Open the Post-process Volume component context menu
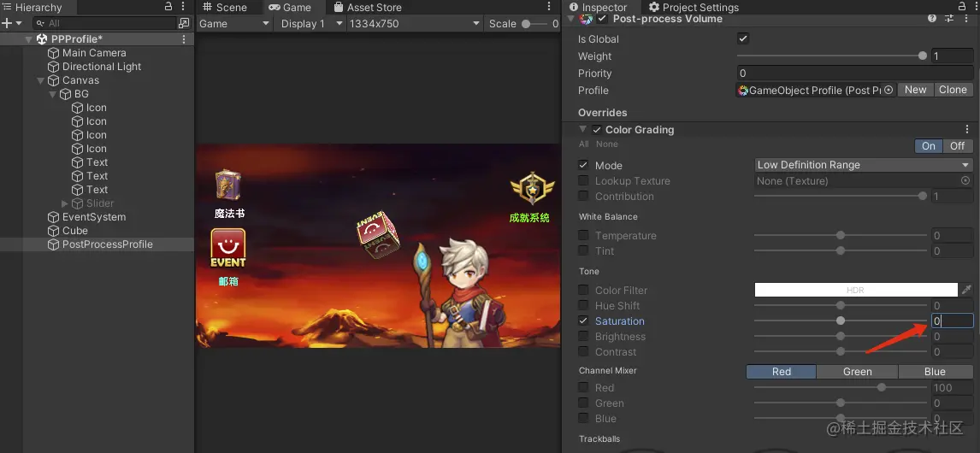This screenshot has width=980, height=453. (967, 19)
